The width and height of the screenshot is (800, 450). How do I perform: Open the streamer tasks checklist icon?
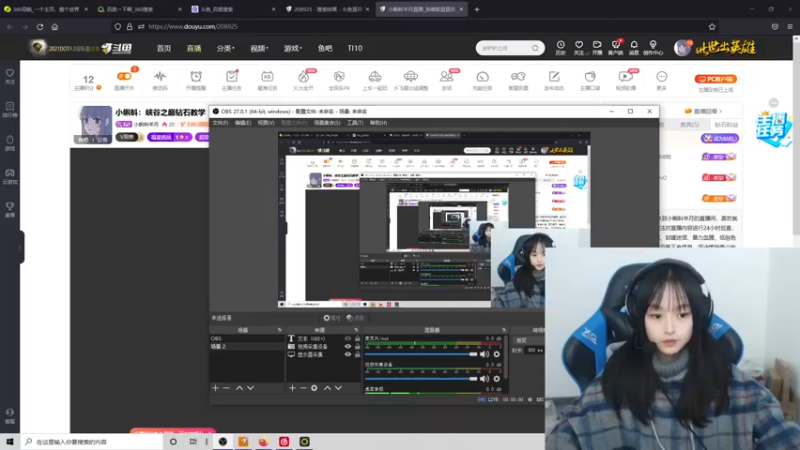(232, 77)
